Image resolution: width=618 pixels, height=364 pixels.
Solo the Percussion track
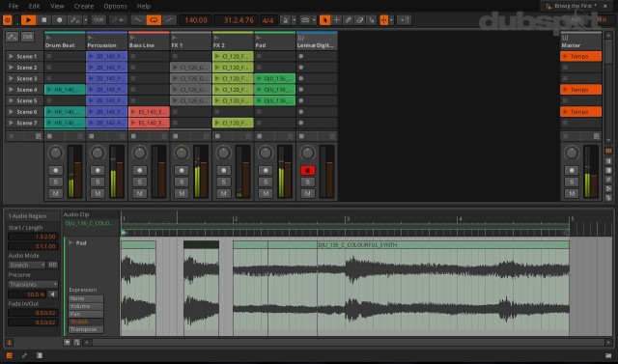[x=98, y=182]
